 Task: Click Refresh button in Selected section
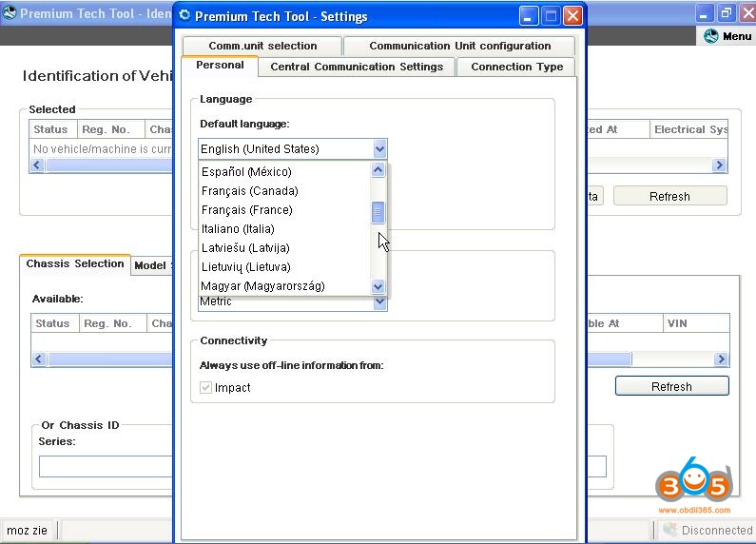(x=669, y=196)
